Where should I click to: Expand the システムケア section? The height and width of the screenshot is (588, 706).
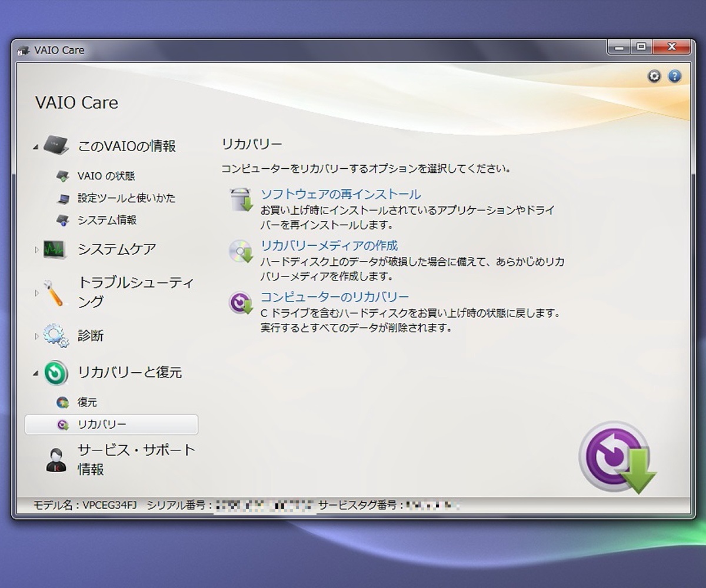coord(36,249)
